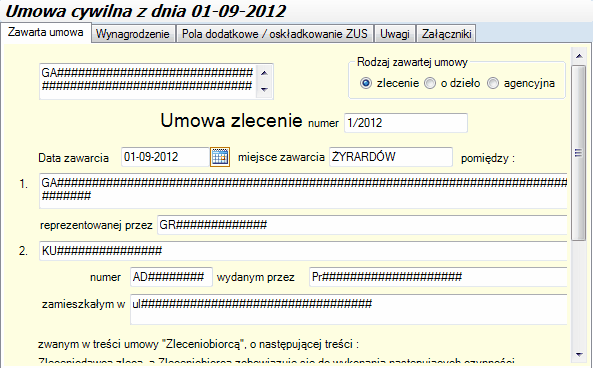The width and height of the screenshot is (593, 368).
Task: Click the main form scrollbar up arrow
Action: (x=579, y=56)
